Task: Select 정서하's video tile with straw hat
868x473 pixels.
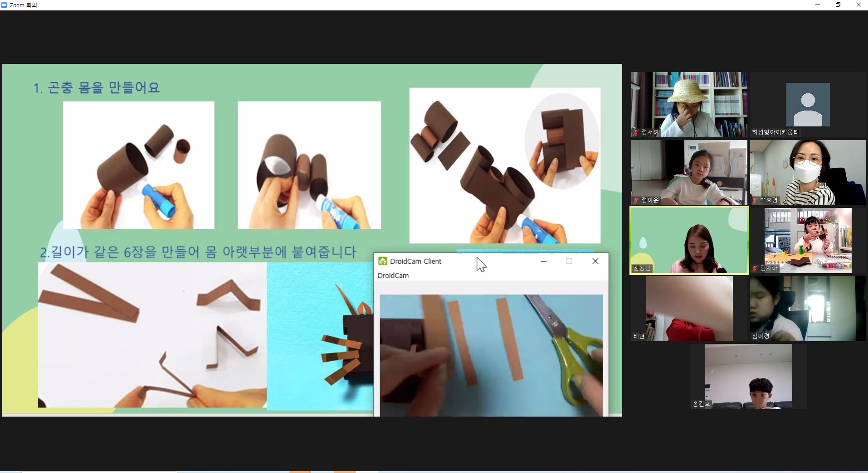Action: point(689,105)
